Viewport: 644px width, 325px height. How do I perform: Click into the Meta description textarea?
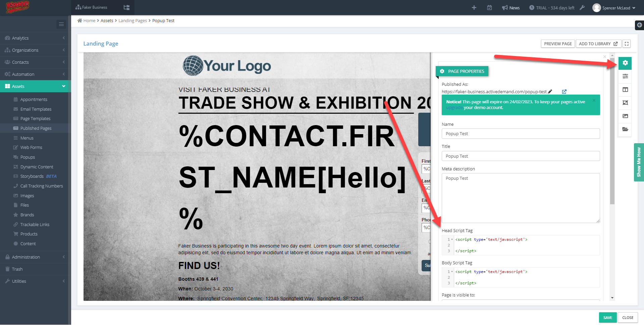click(521, 198)
